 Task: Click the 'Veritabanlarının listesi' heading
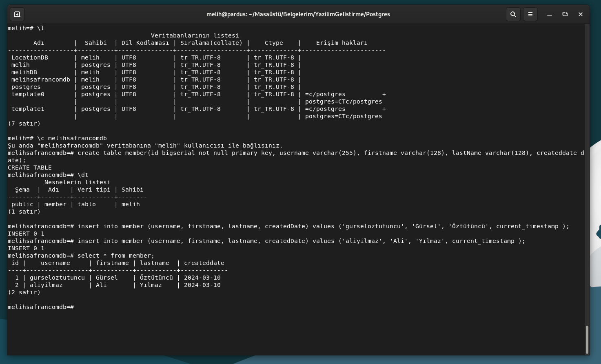[x=195, y=35]
